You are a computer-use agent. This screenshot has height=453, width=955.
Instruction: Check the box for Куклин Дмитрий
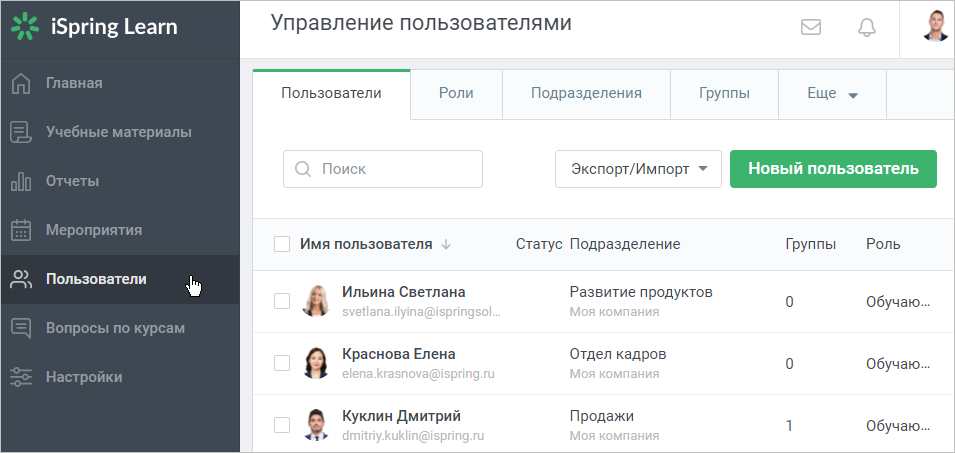[282, 424]
